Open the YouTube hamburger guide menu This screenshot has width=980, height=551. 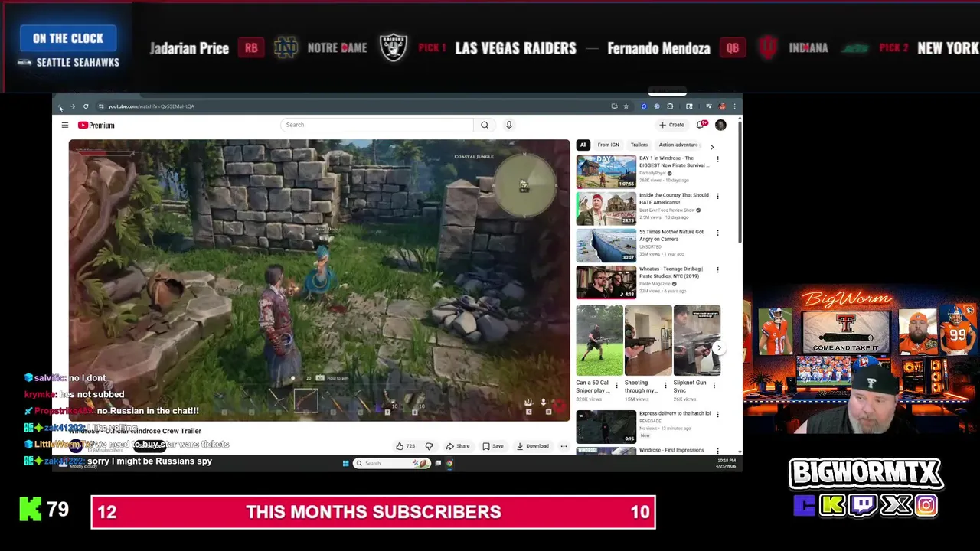coord(65,125)
